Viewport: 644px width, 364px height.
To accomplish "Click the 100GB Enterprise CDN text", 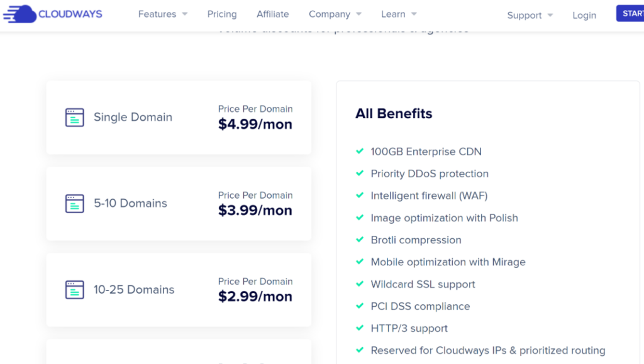I will (x=426, y=152).
